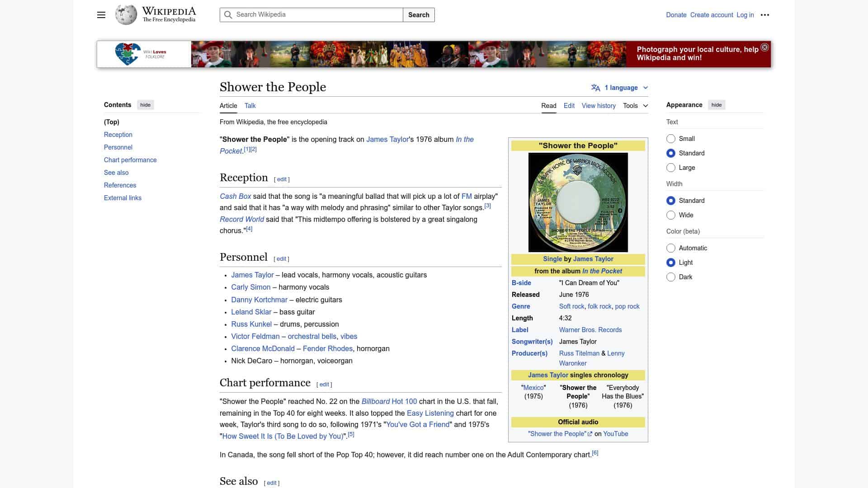Select Standard width option

click(671, 201)
